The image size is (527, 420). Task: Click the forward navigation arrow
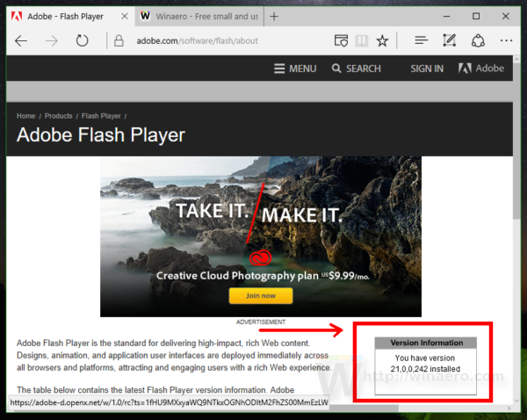(x=52, y=41)
